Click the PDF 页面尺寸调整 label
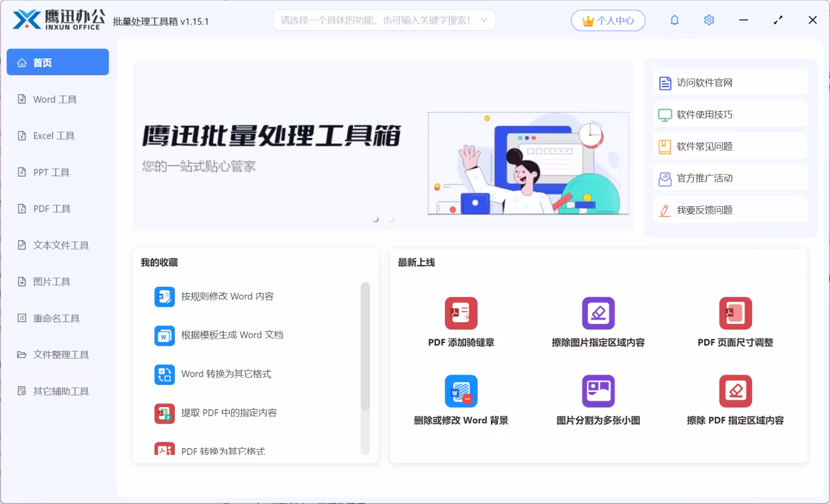 pyautogui.click(x=736, y=342)
